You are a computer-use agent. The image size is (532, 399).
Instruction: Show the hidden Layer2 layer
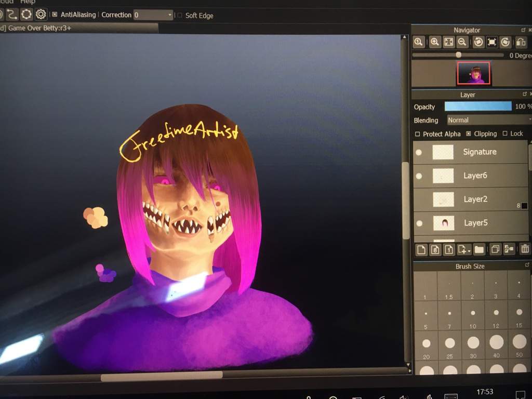[x=419, y=200]
